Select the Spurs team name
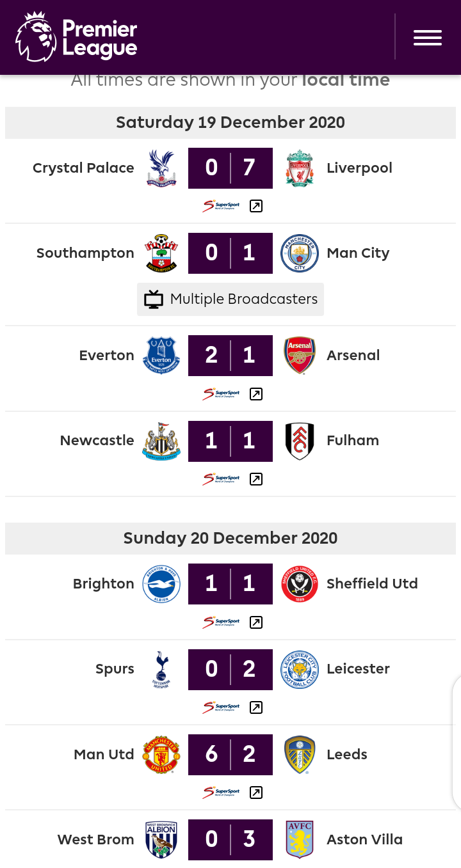Image resolution: width=461 pixels, height=868 pixels. (x=115, y=669)
